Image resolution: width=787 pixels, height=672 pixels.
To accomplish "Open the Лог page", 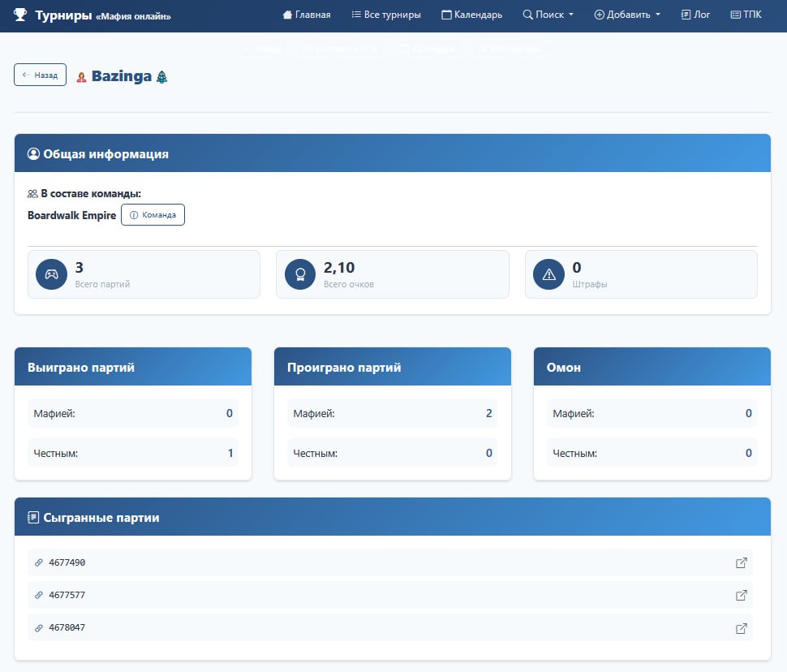I will click(695, 15).
